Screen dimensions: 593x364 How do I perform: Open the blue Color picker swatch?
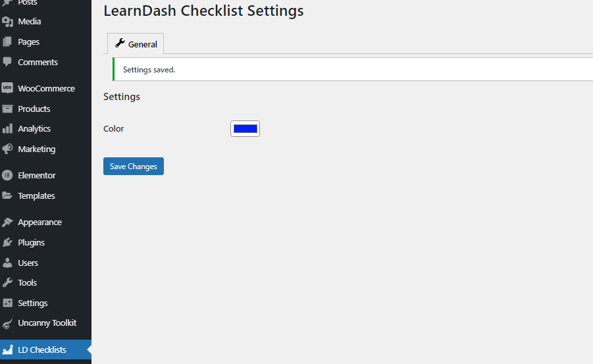(x=245, y=128)
